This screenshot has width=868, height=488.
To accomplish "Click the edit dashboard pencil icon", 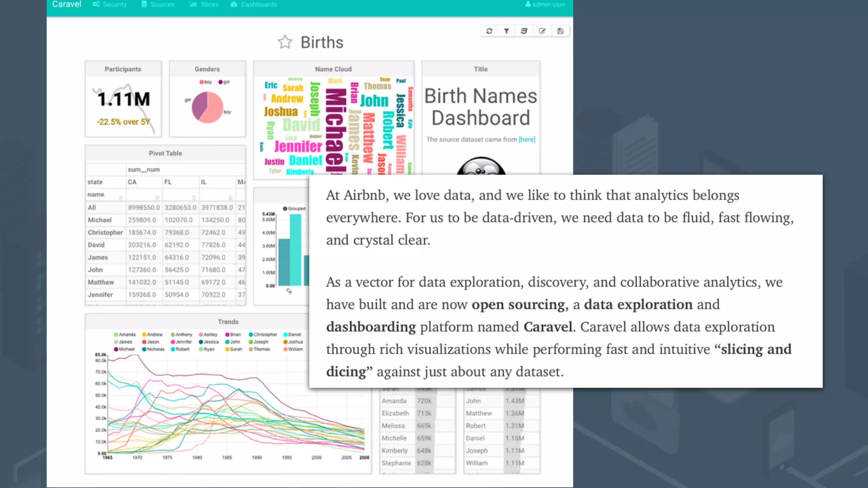I will [x=542, y=31].
